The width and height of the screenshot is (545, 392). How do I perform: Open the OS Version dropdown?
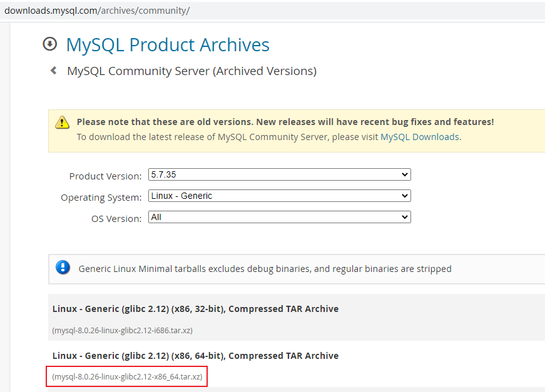pos(279,218)
